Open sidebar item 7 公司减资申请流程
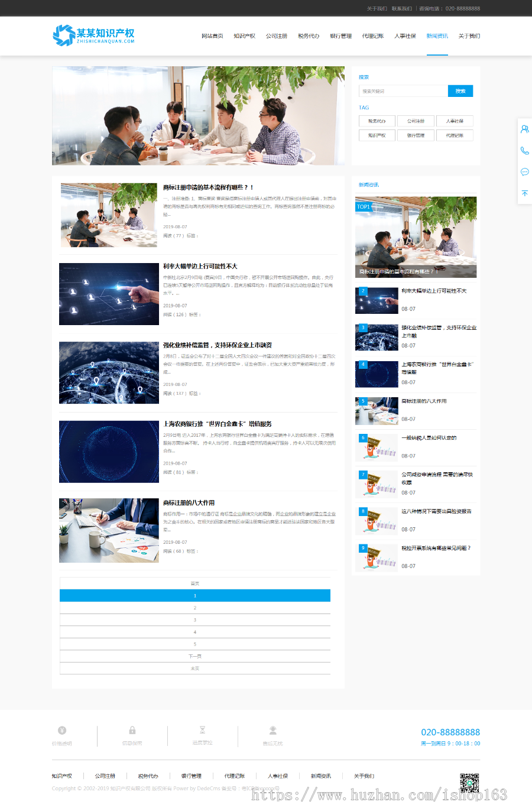Image resolution: width=532 pixels, height=811 pixels. pos(437,478)
